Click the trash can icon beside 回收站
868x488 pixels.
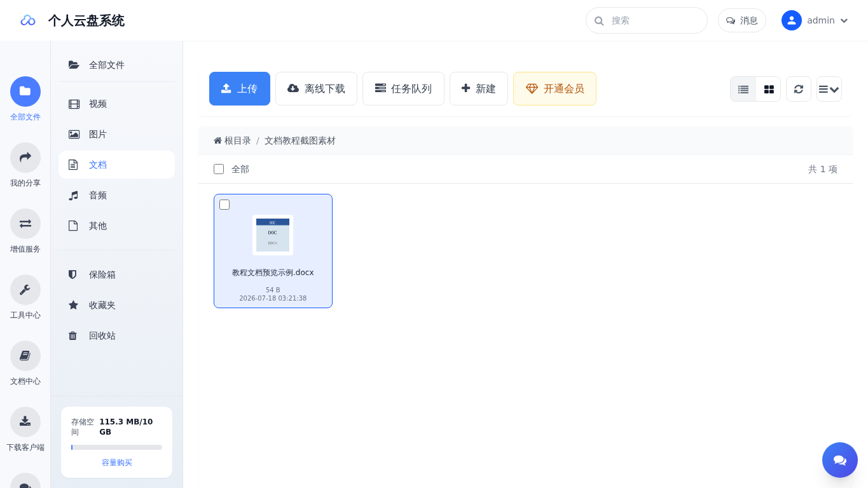[73, 335]
